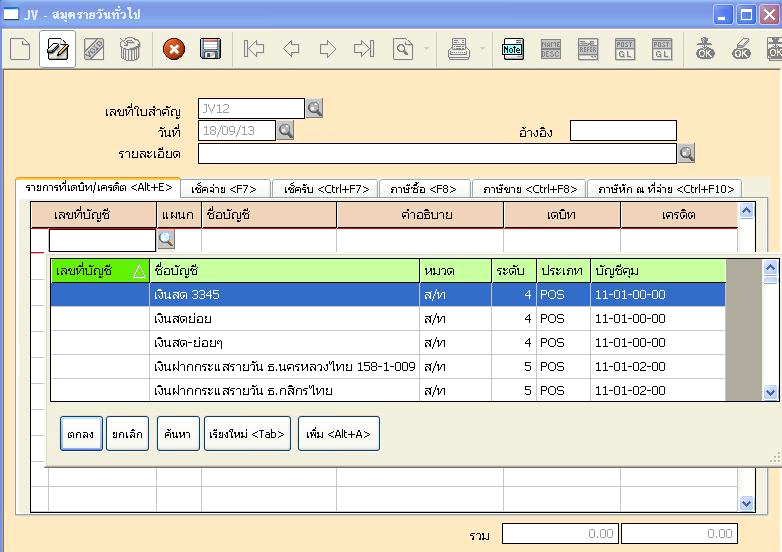Image resolution: width=782 pixels, height=552 pixels.
Task: Go to the first record arrow icon
Action: coord(254,50)
